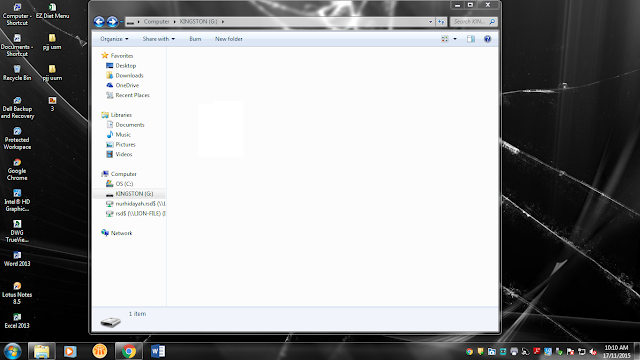This screenshot has height=360, width=640.
Task: Go forward with the Explorer forward arrow
Action: 112,21
